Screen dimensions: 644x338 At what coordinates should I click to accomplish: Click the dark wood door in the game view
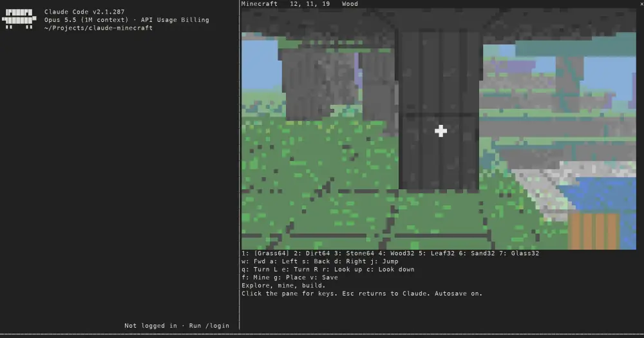point(439,109)
